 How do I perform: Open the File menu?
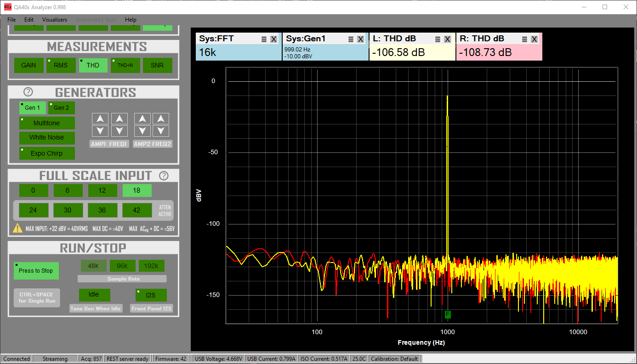tap(11, 20)
